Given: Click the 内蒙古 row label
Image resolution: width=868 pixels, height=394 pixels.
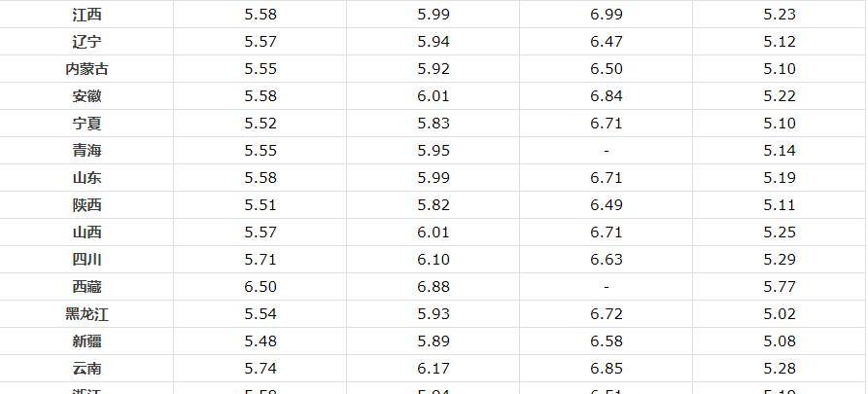Looking at the screenshot, I should coord(87,69).
